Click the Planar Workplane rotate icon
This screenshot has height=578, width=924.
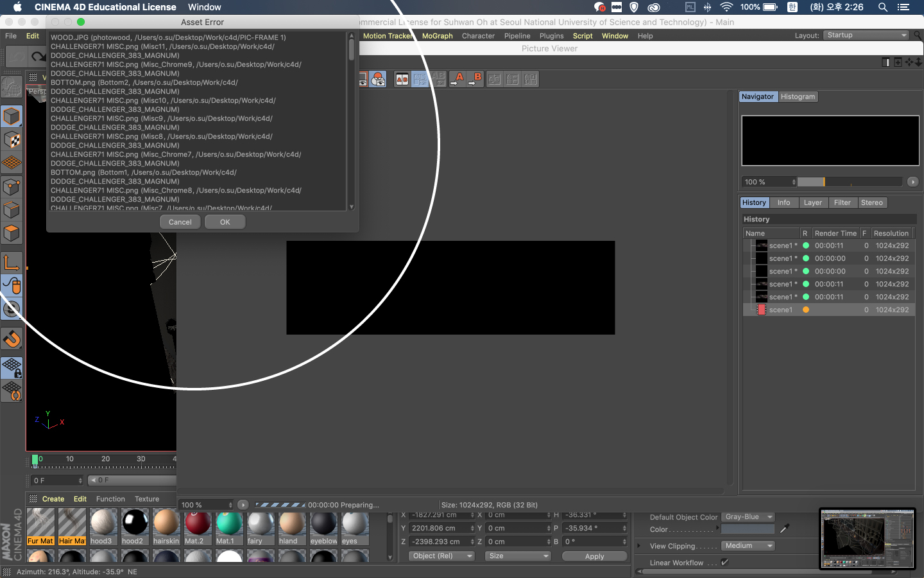tap(12, 391)
